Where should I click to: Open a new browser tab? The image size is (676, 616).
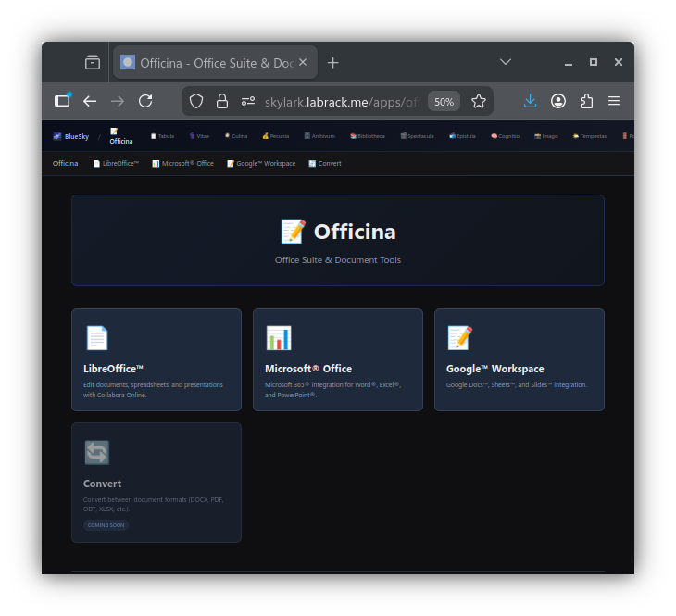pos(332,63)
